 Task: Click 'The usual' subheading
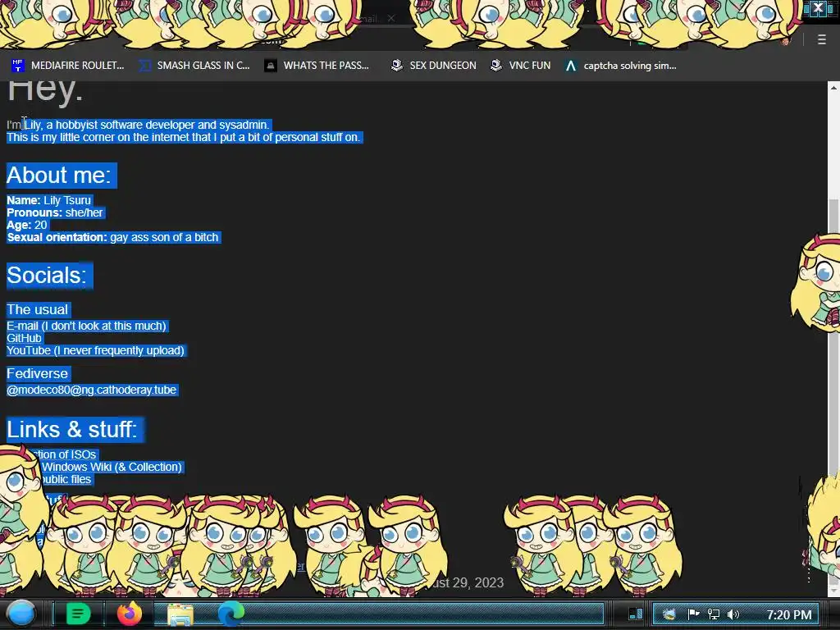(38, 309)
